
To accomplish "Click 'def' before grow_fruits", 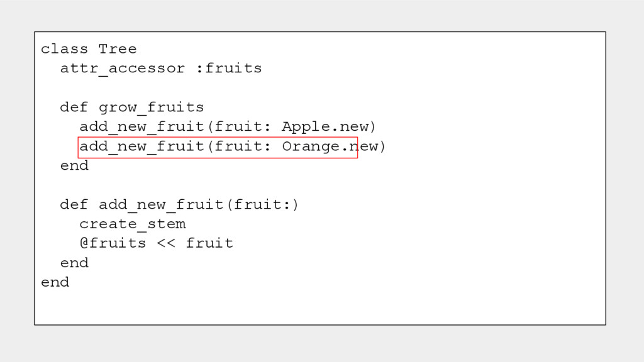I will click(74, 107).
